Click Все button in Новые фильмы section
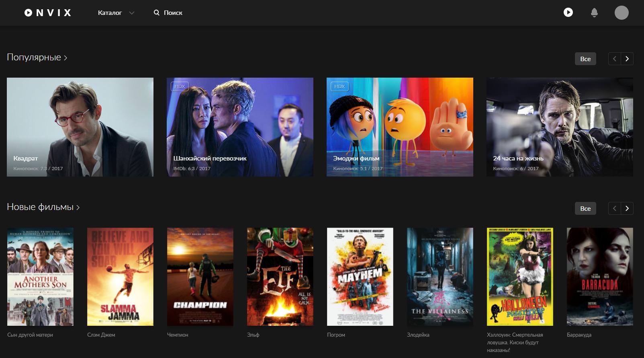 (x=585, y=208)
